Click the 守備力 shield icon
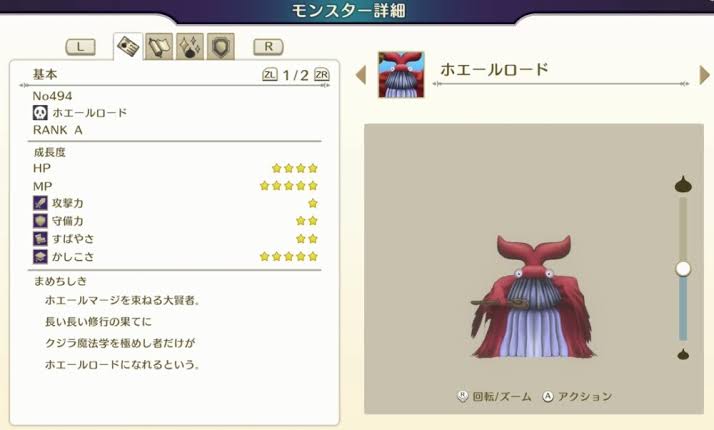Viewport: 714px width, 430px height. tap(40, 221)
